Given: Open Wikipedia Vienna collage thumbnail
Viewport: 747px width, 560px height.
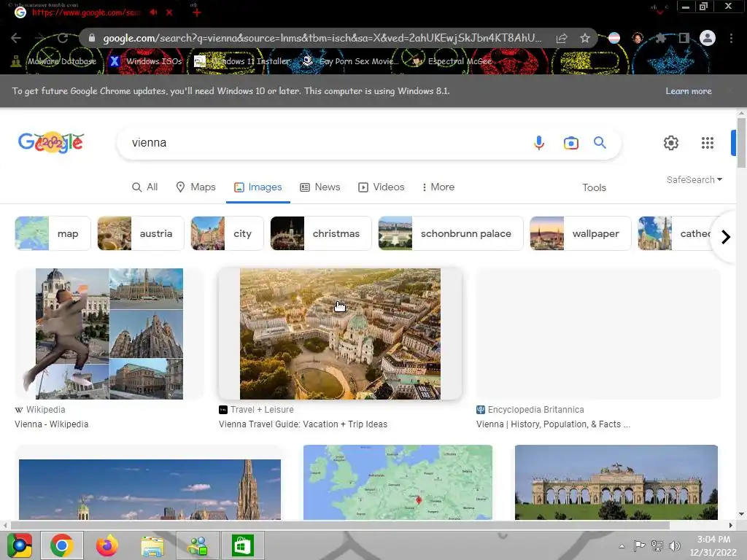Looking at the screenshot, I should (x=109, y=334).
